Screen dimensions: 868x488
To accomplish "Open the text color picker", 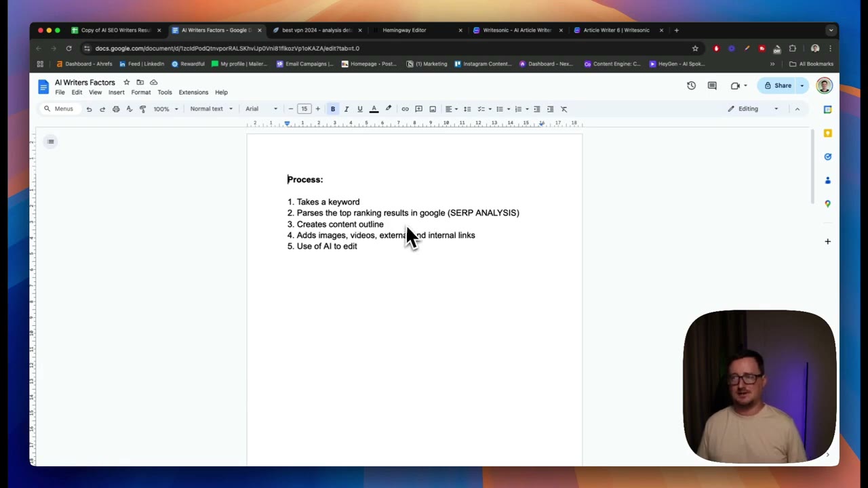I will tap(374, 109).
